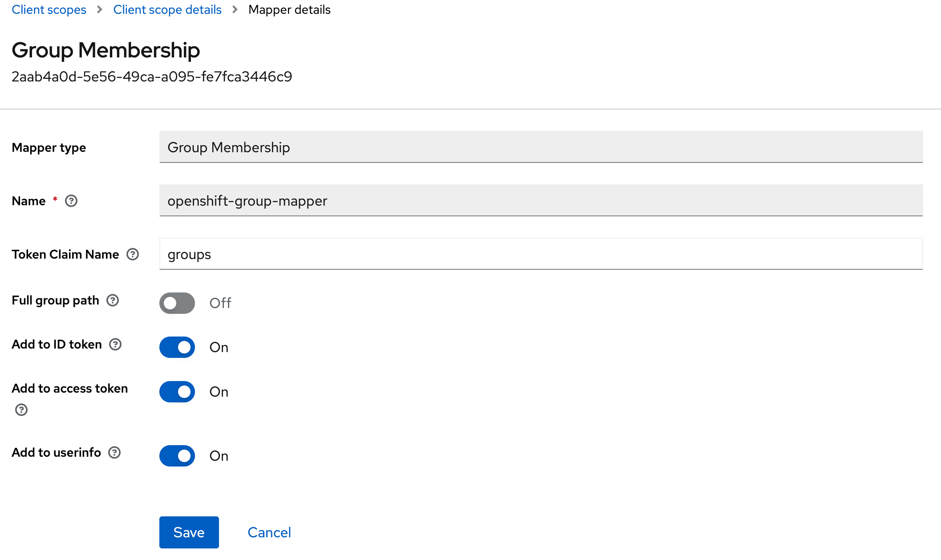Viewport: 941px width, 560px height.
Task: Open help for Add to ID token
Action: [116, 344]
